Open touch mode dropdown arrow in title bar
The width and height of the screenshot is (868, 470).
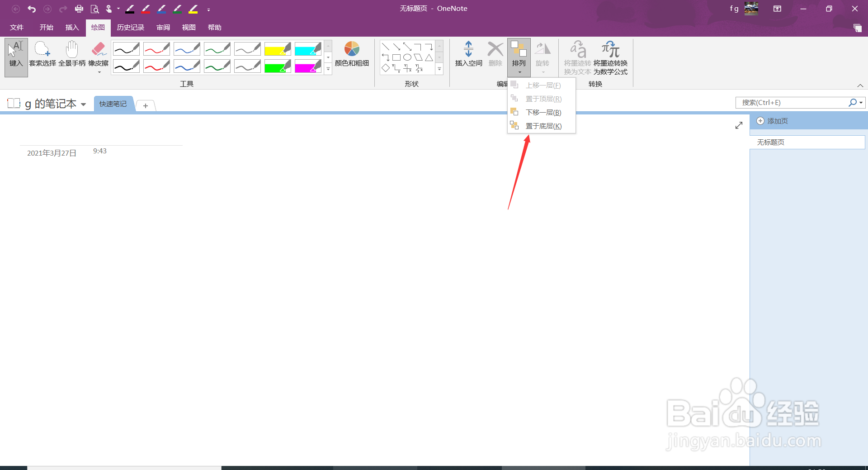(x=118, y=9)
